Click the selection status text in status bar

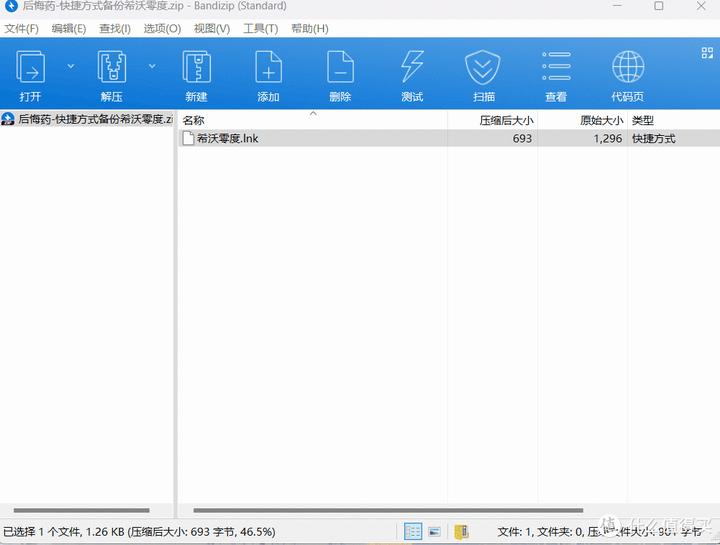[140, 532]
